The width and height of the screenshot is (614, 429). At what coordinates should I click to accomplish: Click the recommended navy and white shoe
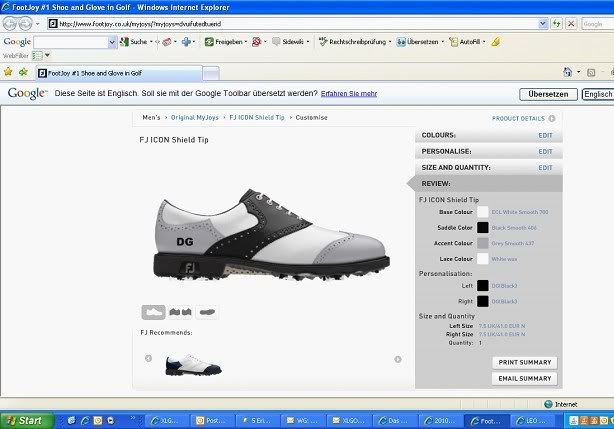193,366
